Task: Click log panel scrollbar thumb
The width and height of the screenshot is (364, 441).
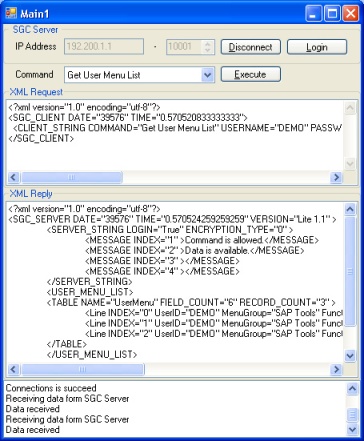Action: (352, 415)
